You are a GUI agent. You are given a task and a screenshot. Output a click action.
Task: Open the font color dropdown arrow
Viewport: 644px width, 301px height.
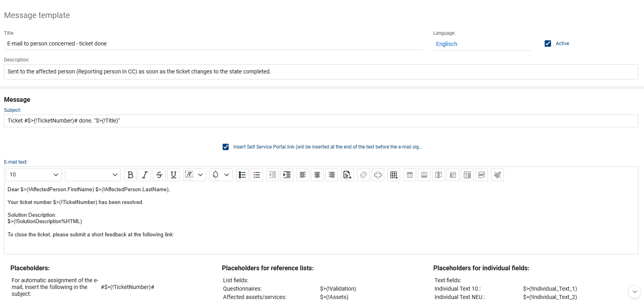(x=200, y=175)
